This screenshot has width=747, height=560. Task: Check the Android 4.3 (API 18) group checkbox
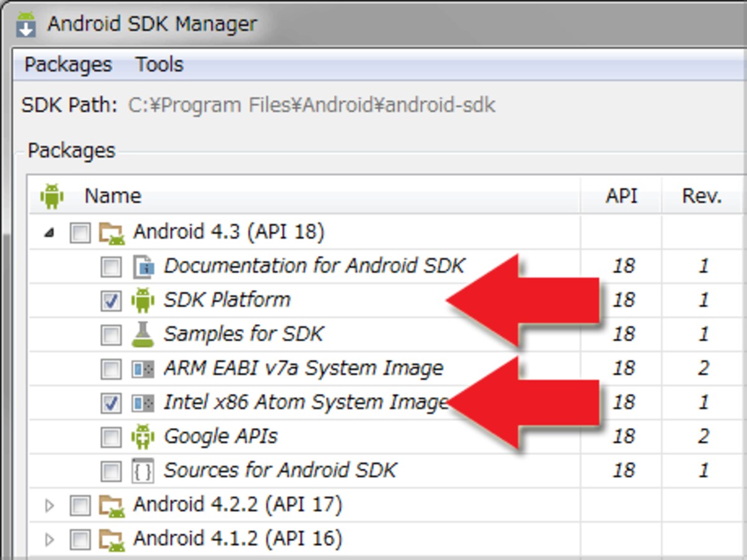(x=80, y=234)
